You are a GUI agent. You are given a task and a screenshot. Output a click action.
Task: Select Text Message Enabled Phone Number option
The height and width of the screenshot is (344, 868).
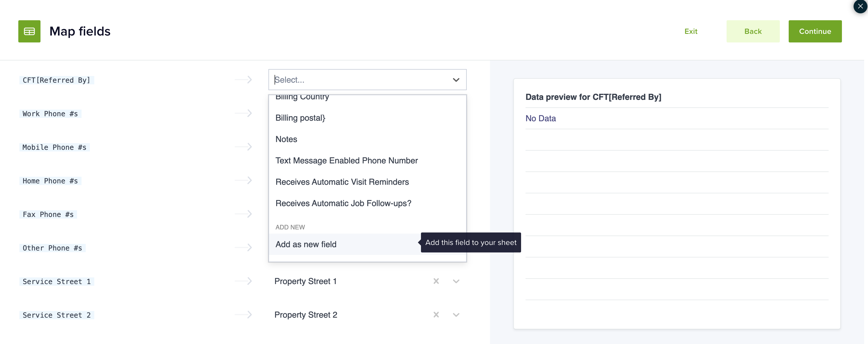point(346,160)
